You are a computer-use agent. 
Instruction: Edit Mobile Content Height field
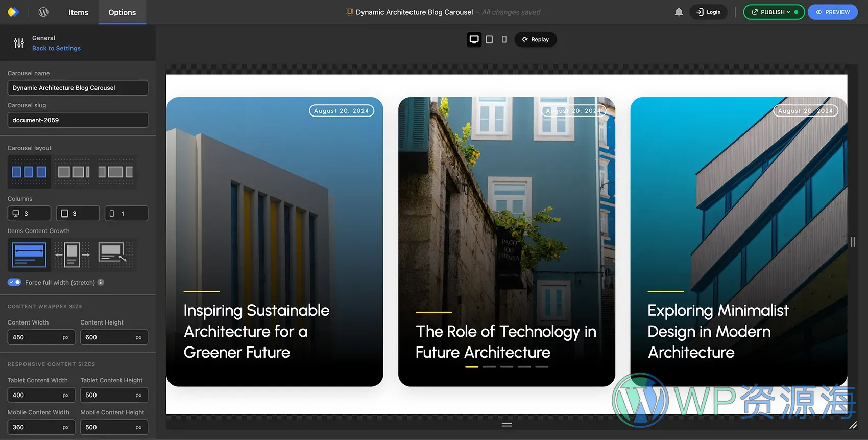coord(114,427)
